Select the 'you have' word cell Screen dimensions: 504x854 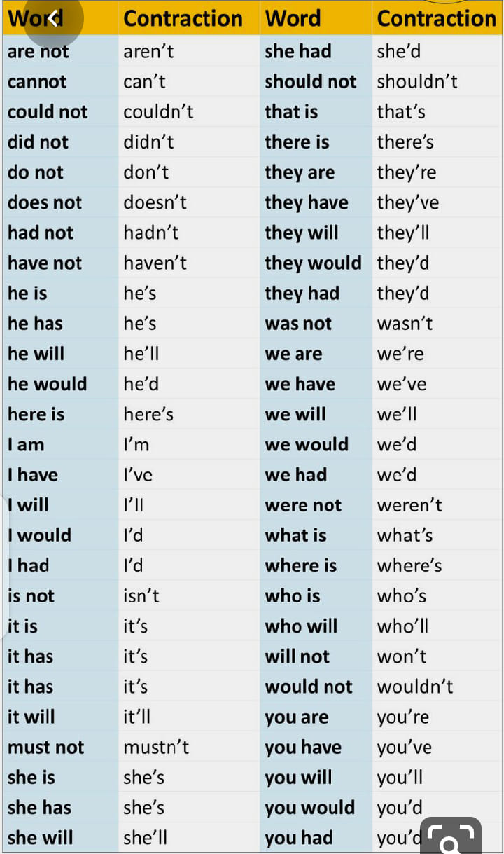coord(303,748)
